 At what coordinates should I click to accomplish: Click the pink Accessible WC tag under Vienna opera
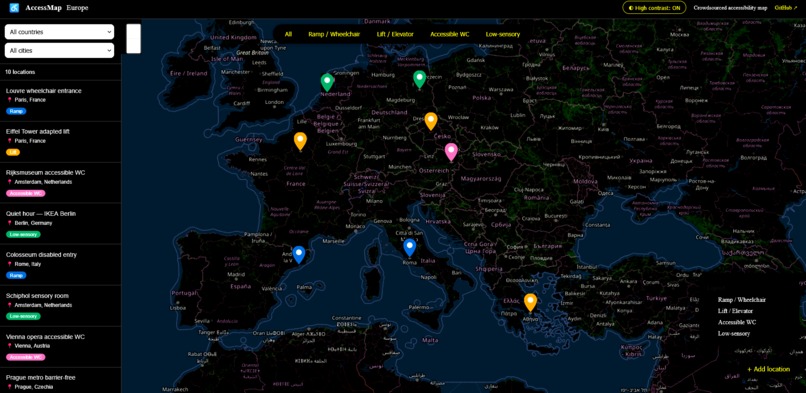pyautogui.click(x=26, y=357)
